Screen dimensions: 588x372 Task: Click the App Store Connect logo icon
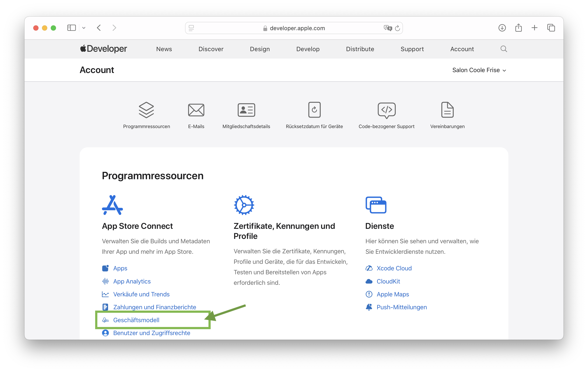pos(112,205)
